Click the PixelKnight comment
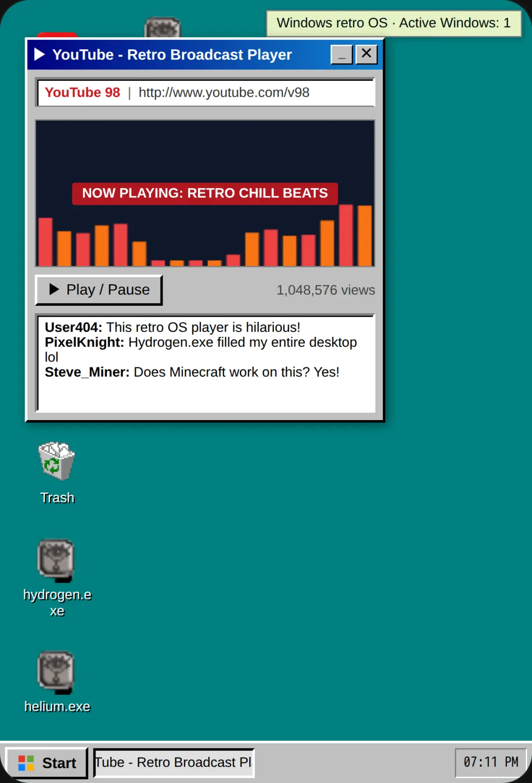 (x=201, y=350)
